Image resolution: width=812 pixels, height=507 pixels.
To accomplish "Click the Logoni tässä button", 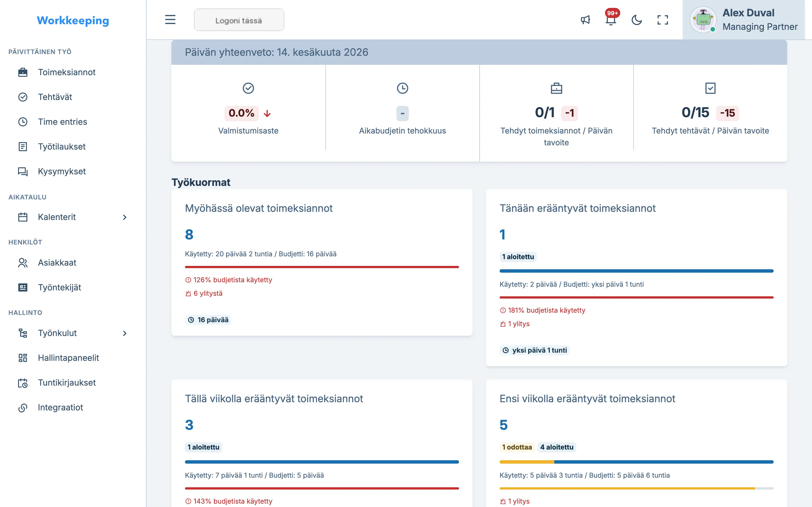I will [239, 20].
